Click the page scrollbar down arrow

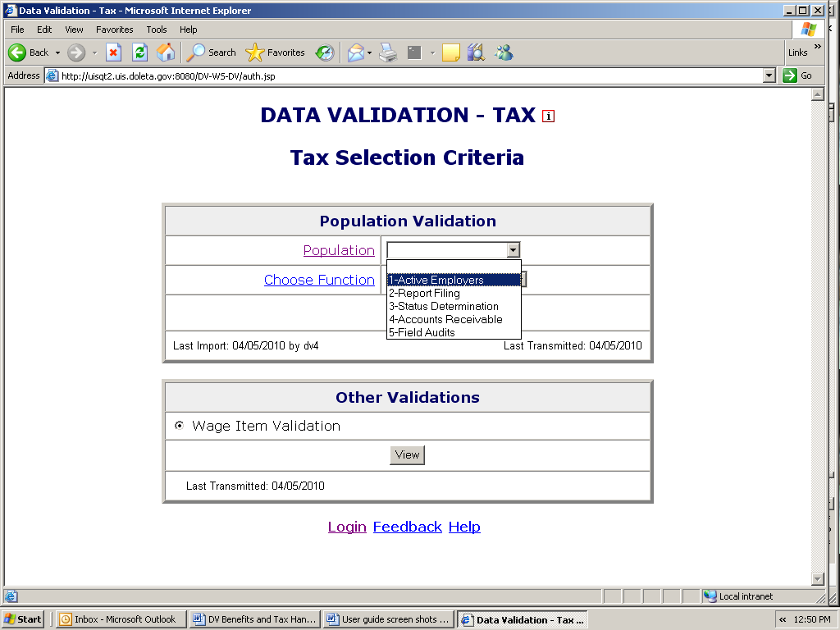(x=818, y=578)
